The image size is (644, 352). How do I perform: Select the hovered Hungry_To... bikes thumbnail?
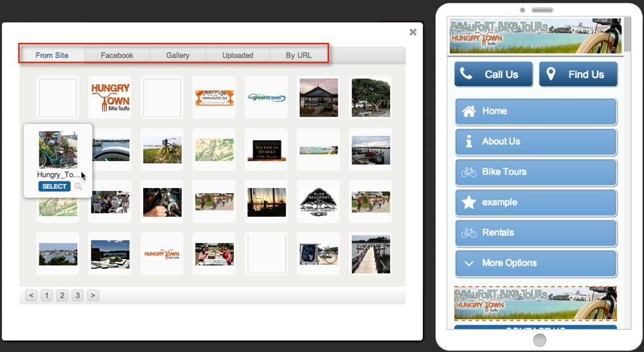pyautogui.click(x=58, y=150)
